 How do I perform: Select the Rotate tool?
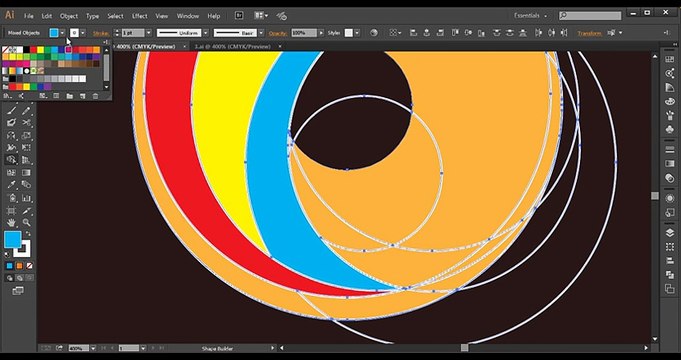[12, 135]
